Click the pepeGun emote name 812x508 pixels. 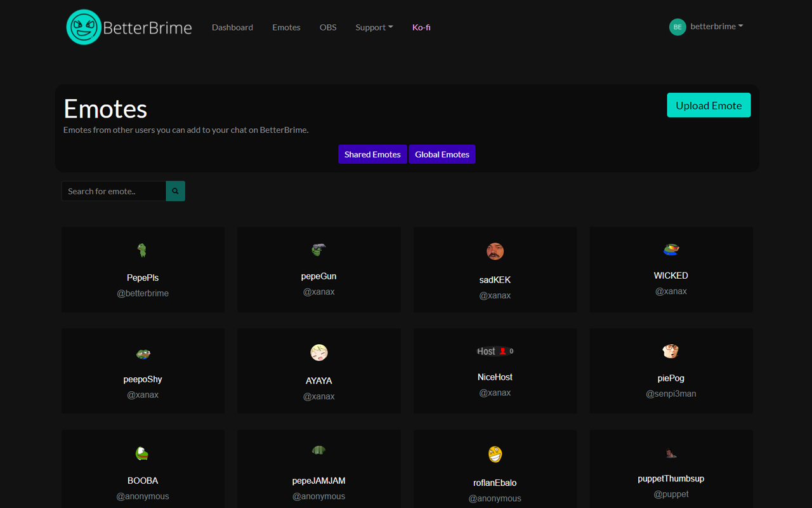318,276
